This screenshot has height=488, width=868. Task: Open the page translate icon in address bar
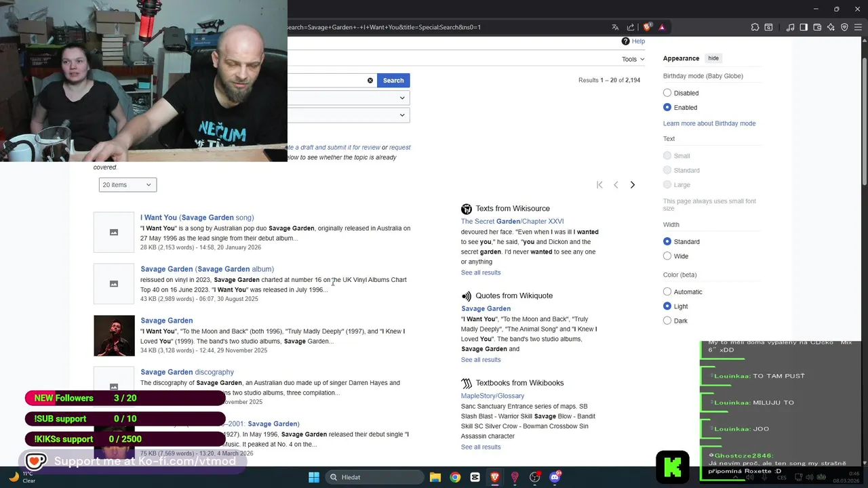pyautogui.click(x=615, y=27)
